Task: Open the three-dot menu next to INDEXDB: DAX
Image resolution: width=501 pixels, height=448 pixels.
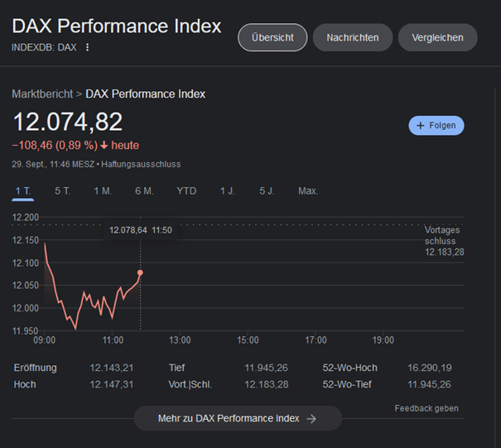Action: click(x=87, y=47)
